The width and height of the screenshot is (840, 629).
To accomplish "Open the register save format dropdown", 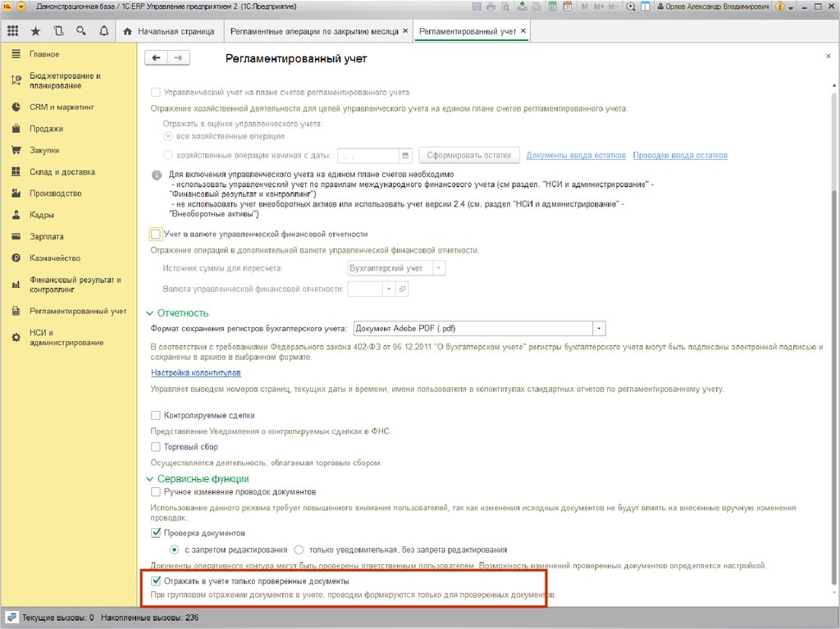I will pos(600,328).
